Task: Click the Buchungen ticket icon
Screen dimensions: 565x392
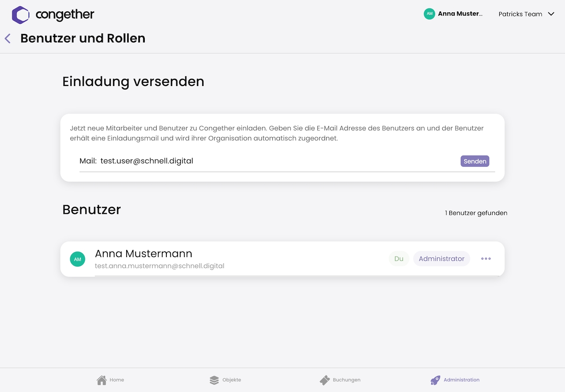Action: [325, 380]
